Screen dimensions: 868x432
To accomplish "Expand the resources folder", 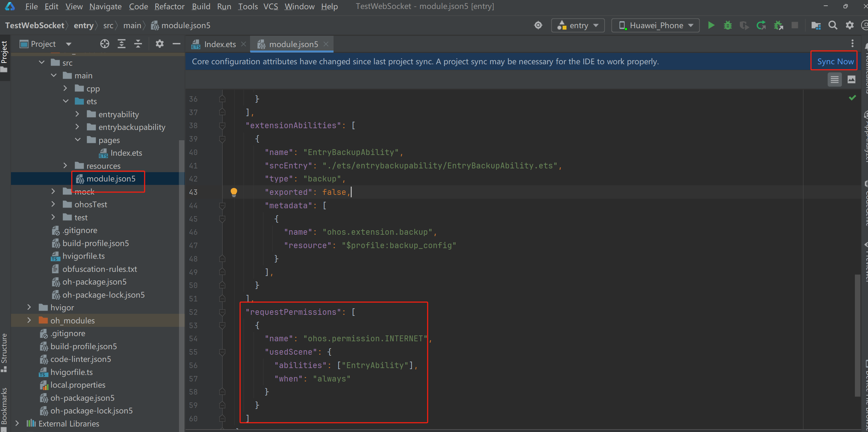I will [65, 166].
